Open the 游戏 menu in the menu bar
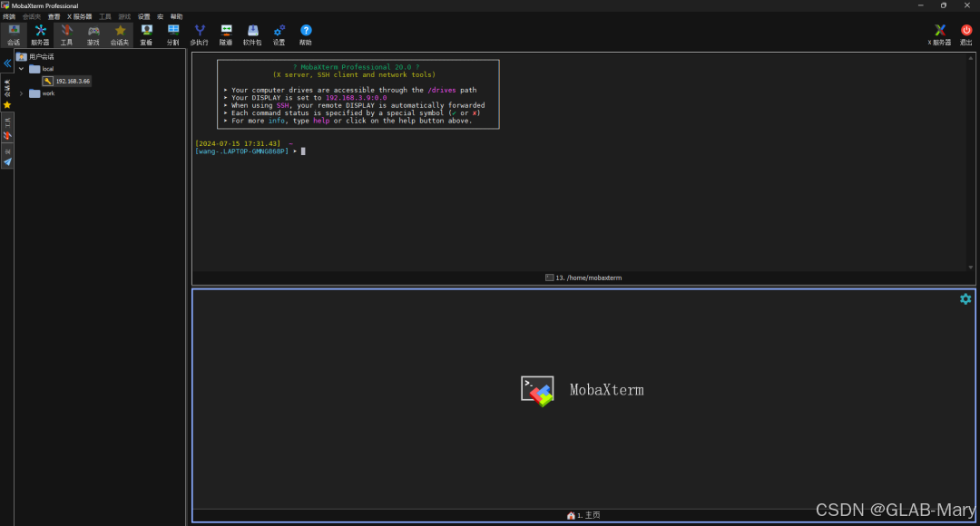Viewport: 980px width, 526px height. coord(124,17)
